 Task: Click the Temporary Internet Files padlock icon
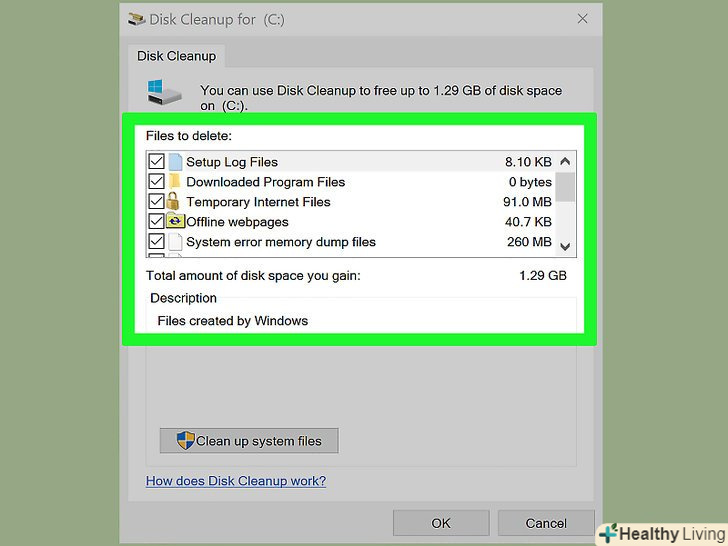click(x=173, y=201)
